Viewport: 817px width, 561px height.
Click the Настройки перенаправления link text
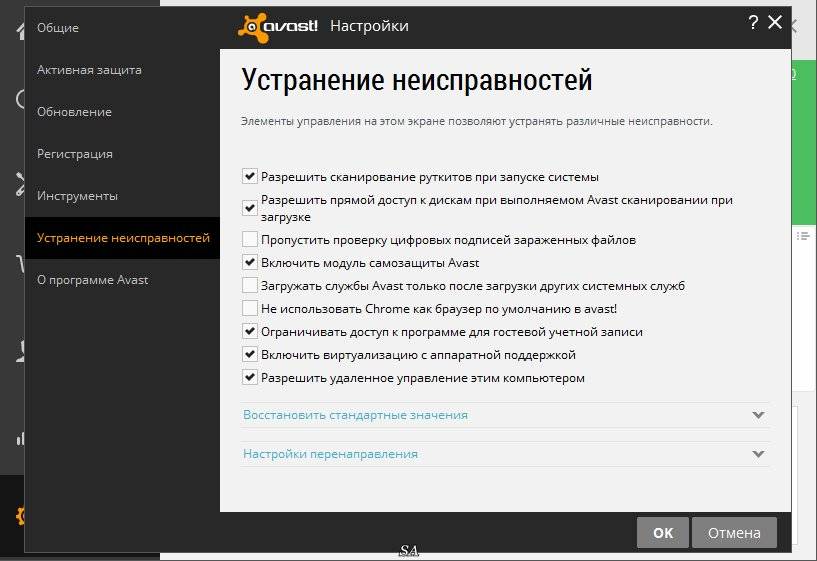point(330,454)
